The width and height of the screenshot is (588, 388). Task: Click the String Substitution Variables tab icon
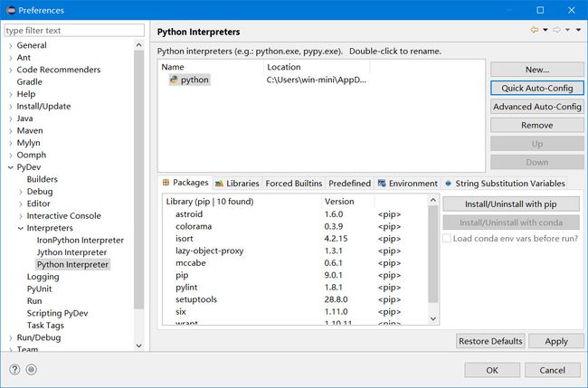pyautogui.click(x=448, y=184)
